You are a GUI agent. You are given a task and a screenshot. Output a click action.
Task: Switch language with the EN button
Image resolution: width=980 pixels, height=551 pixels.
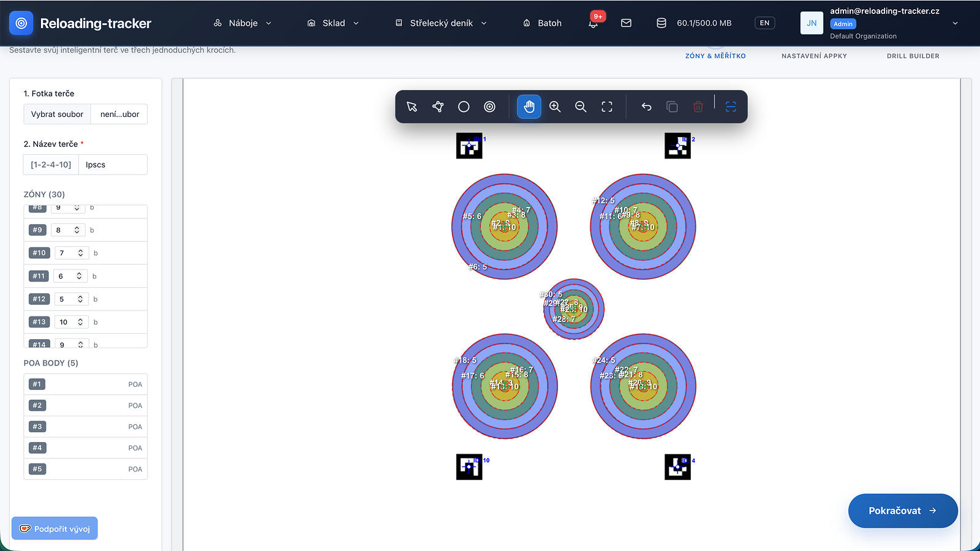tap(764, 23)
